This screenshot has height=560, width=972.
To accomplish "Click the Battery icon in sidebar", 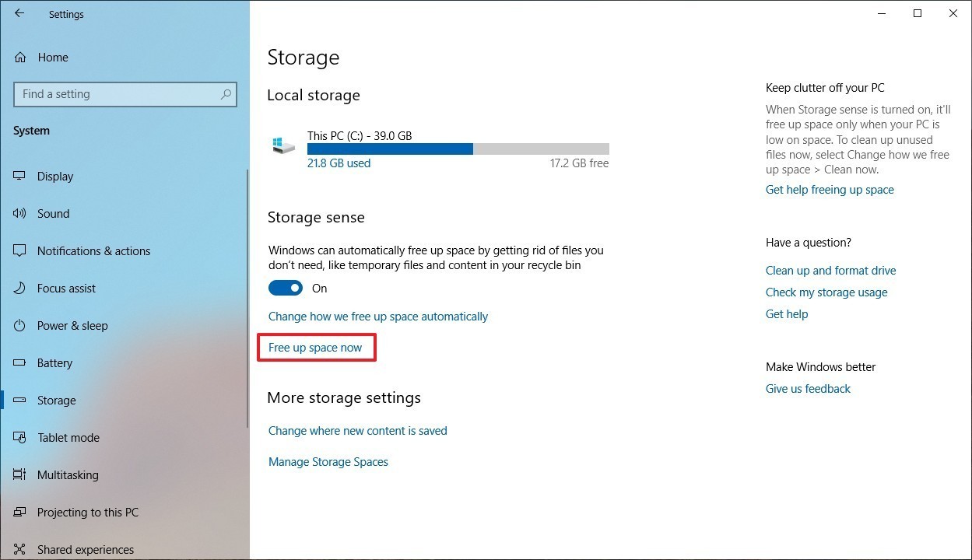I will 18,362.
